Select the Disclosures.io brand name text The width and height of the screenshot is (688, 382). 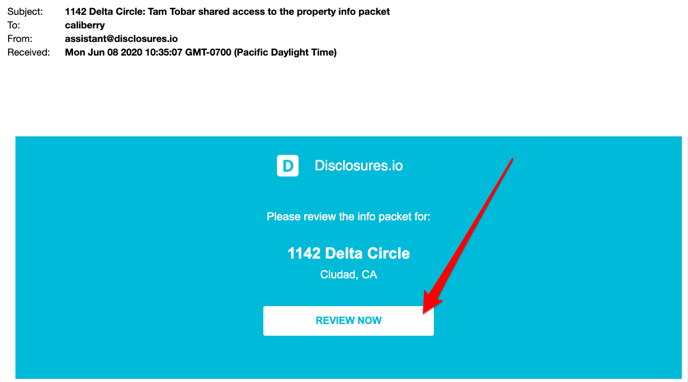[x=358, y=166]
